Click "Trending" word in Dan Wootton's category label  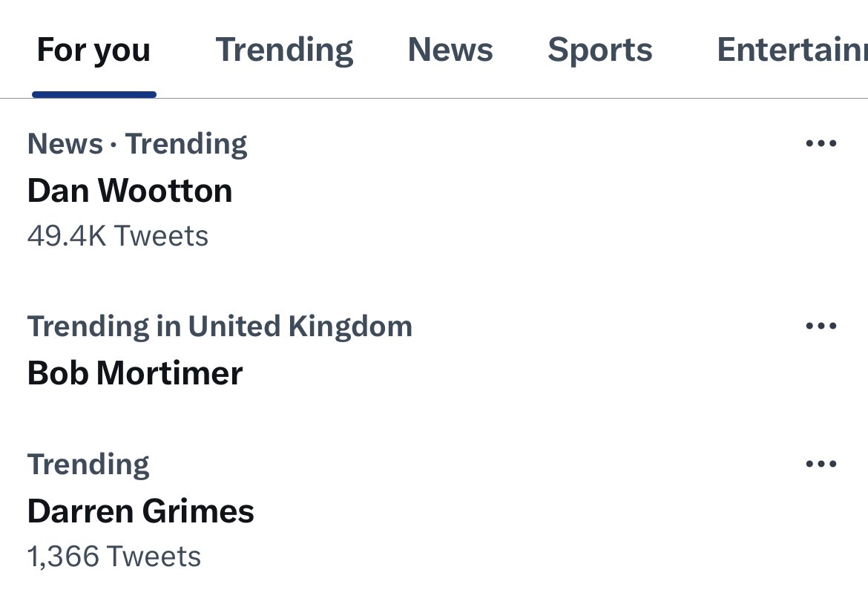(186, 143)
